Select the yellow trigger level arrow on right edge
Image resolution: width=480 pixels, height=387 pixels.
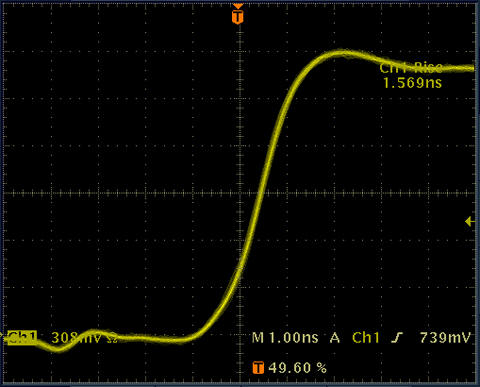[x=470, y=221]
